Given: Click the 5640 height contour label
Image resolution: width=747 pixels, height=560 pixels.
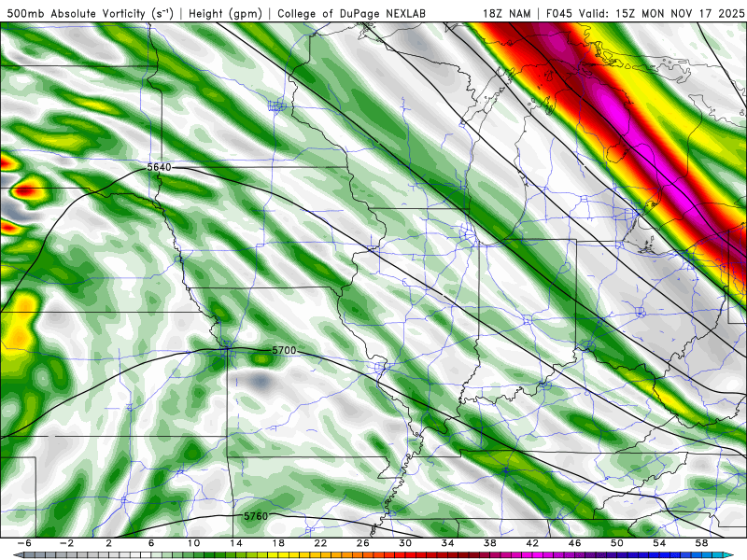Looking at the screenshot, I should point(159,168).
